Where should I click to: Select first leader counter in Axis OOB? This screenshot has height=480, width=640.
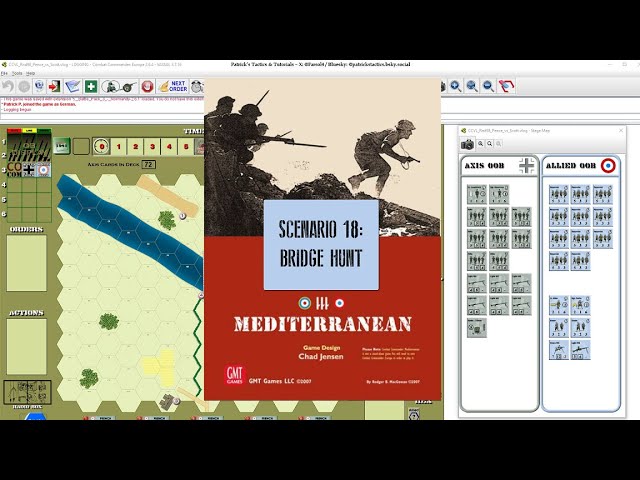(x=477, y=194)
